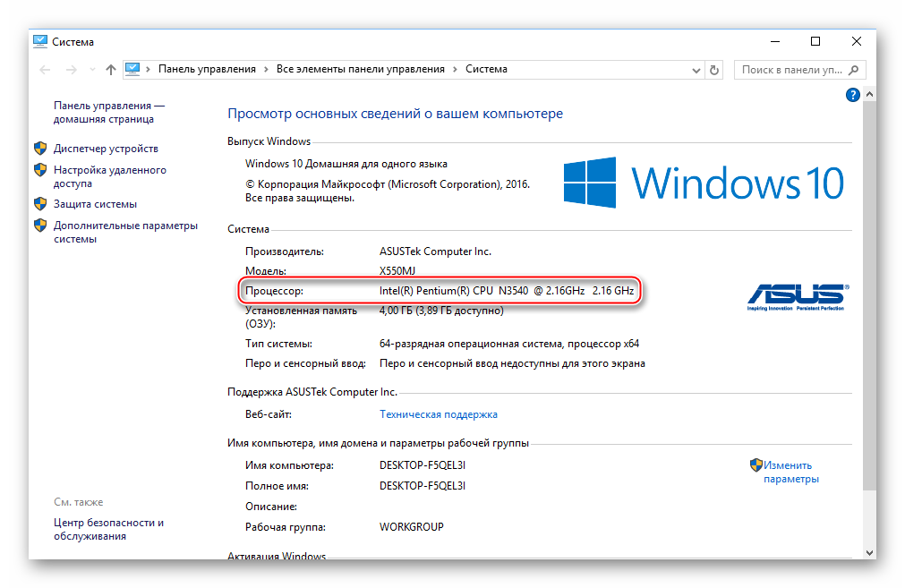Click 'Изменить параметры' link
This screenshot has width=905, height=588.
(x=790, y=472)
